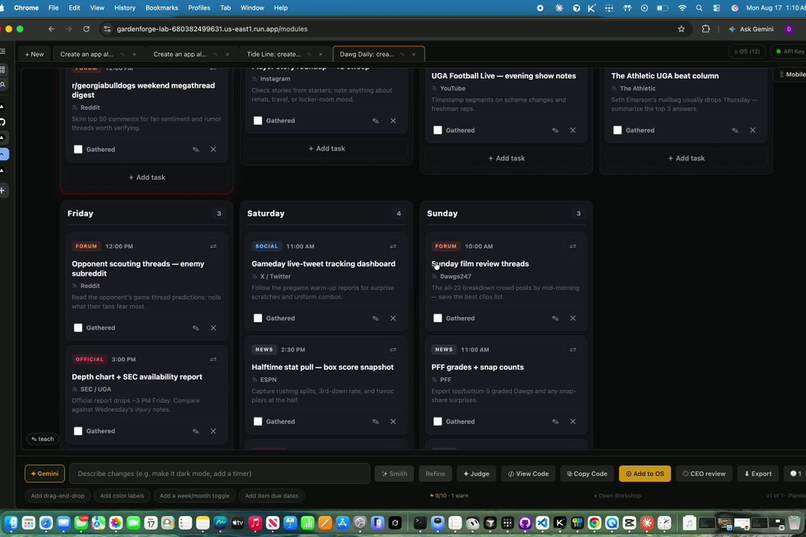Open the History menu
Viewport: 806px width, 537px height.
click(x=124, y=8)
